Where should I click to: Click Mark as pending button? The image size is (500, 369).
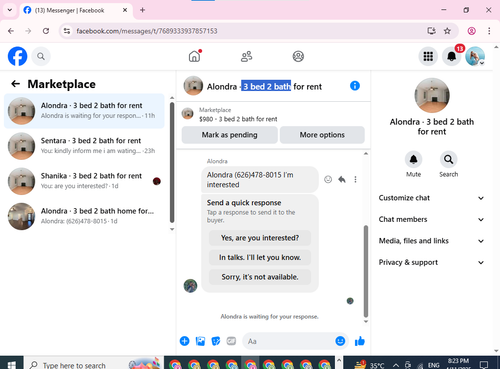[229, 135]
